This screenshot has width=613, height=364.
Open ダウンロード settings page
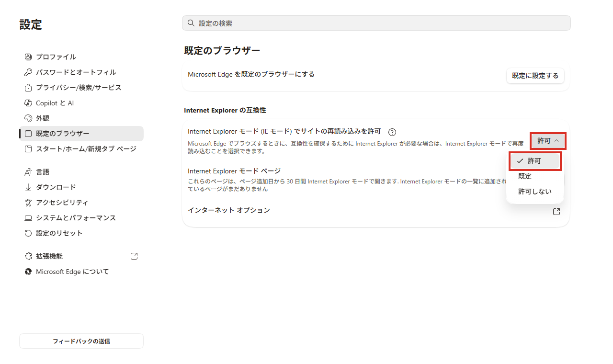(x=81, y=187)
